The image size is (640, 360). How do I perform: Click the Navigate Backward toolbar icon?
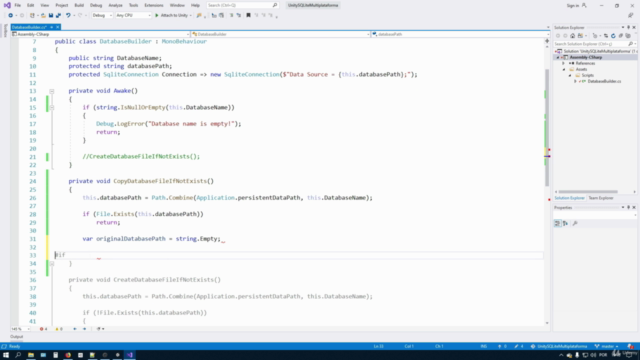coord(11,16)
